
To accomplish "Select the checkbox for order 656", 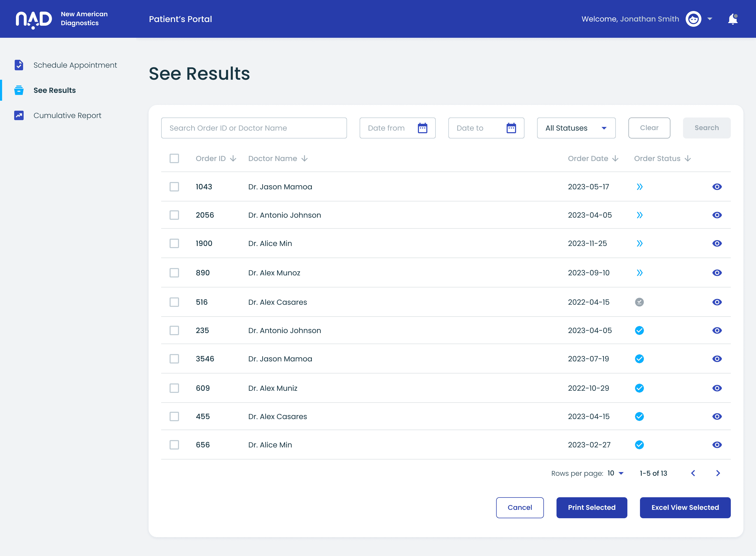I will (x=174, y=445).
